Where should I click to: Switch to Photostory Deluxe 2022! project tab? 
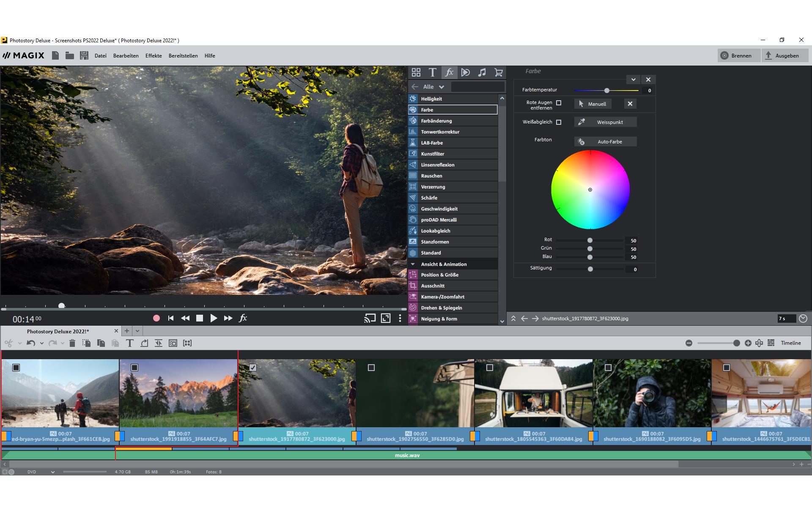click(x=58, y=331)
